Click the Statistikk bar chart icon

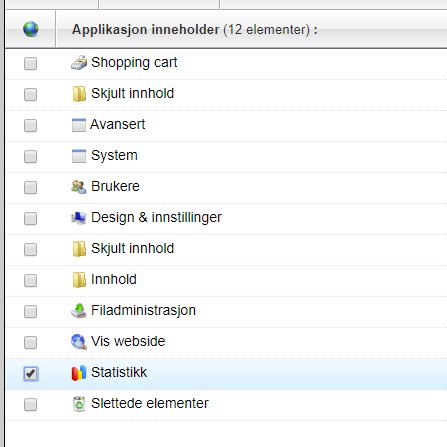pos(79,373)
